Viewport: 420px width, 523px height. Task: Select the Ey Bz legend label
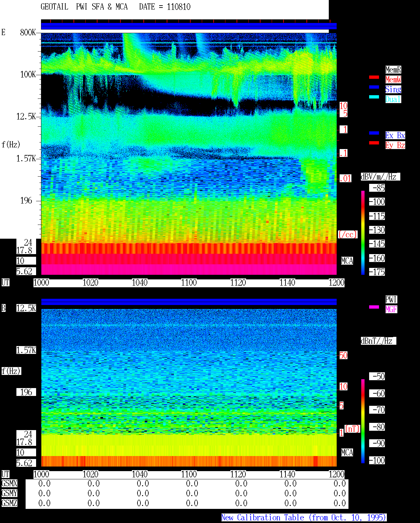pyautogui.click(x=395, y=145)
